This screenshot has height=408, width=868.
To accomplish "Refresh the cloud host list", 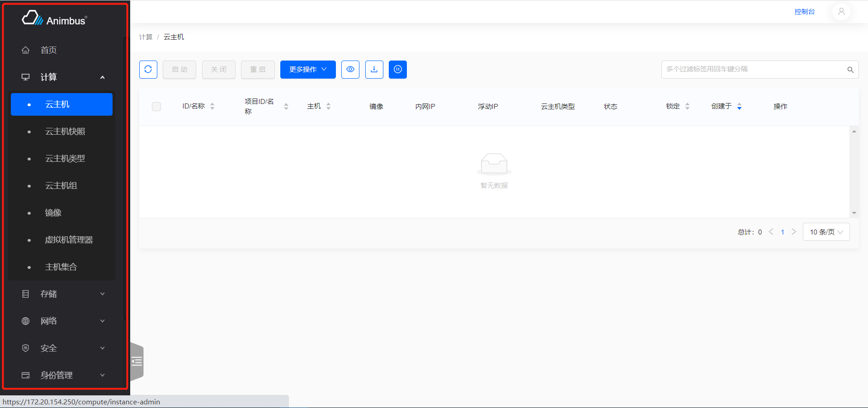I will click(148, 69).
